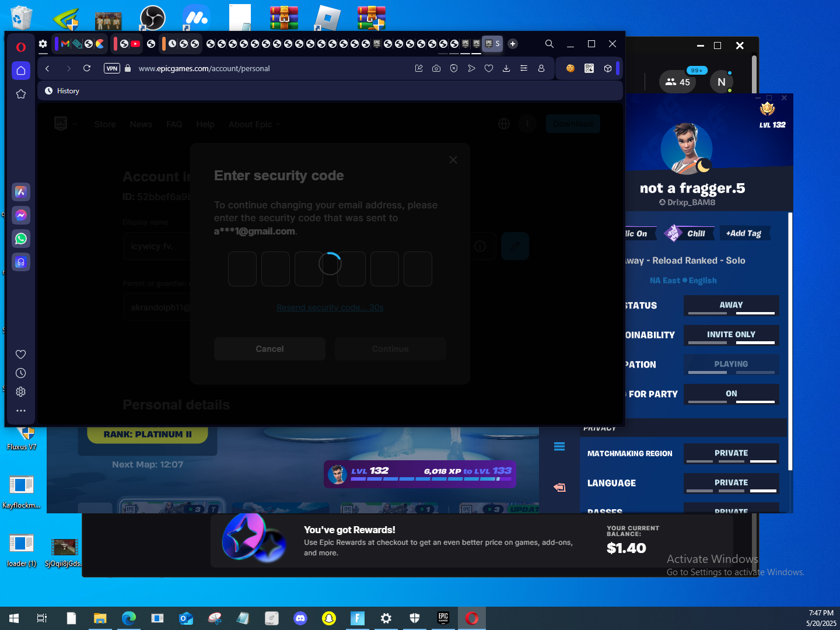840x630 pixels.
Task: Open the FAQ menu item
Action: pos(174,124)
